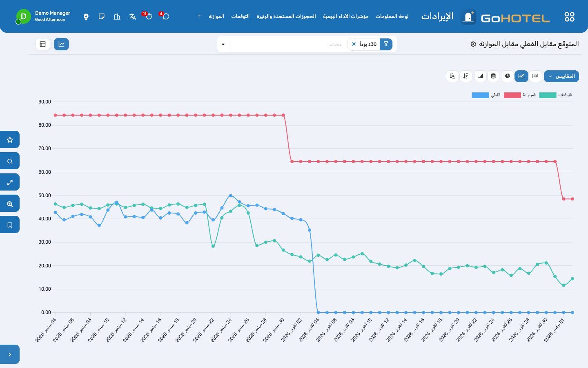This screenshot has width=588, height=368.
Task: Open the language translation icon
Action: (x=132, y=17)
